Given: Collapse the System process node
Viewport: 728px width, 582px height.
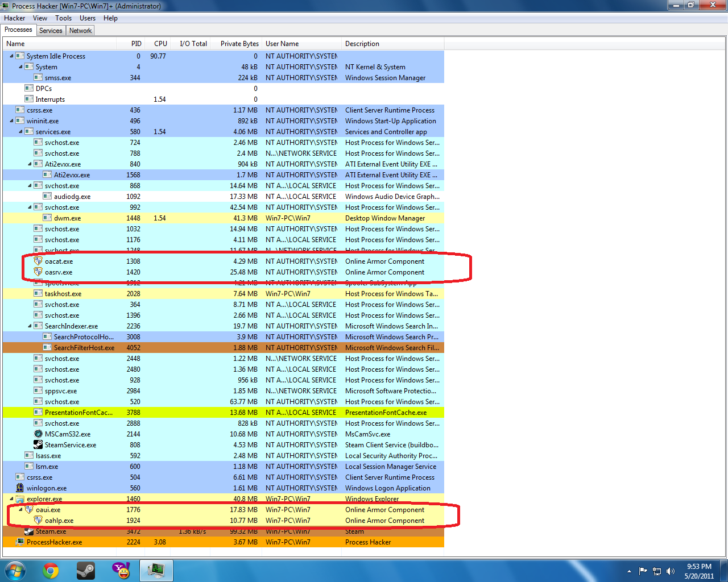Looking at the screenshot, I should pos(20,67).
